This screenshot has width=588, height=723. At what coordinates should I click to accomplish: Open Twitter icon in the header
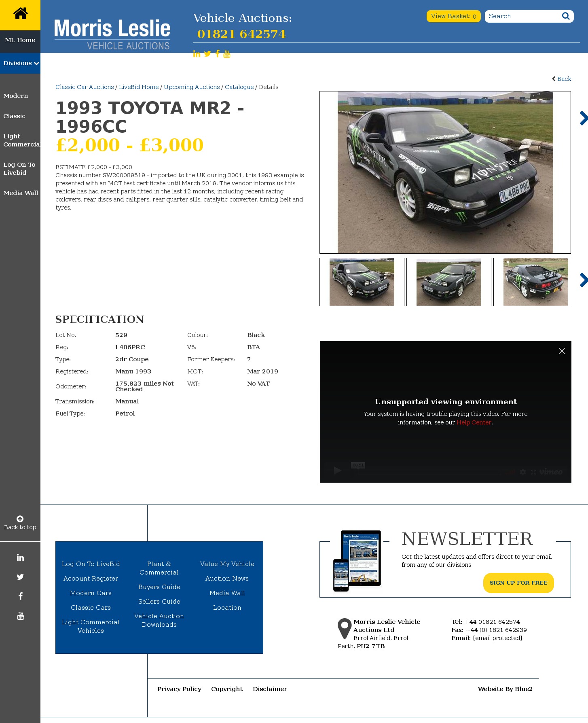click(207, 54)
